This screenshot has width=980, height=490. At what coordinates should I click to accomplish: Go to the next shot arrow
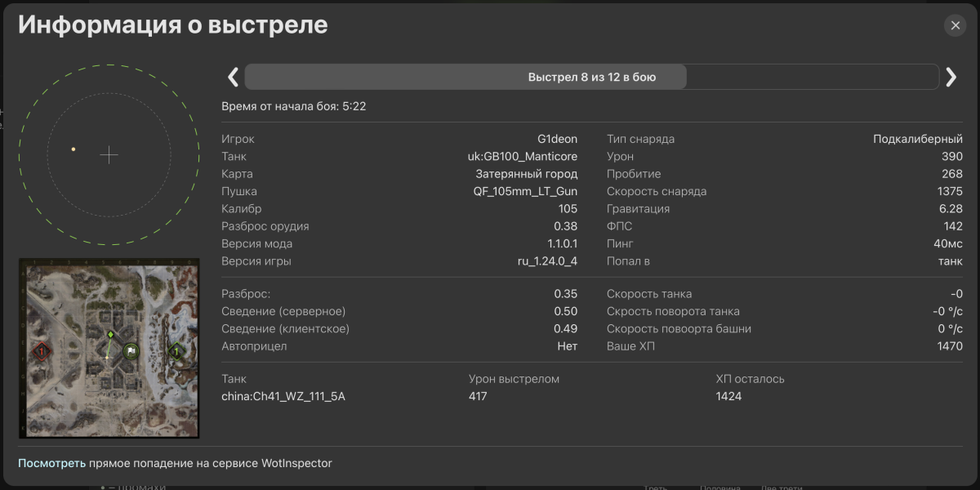(951, 77)
